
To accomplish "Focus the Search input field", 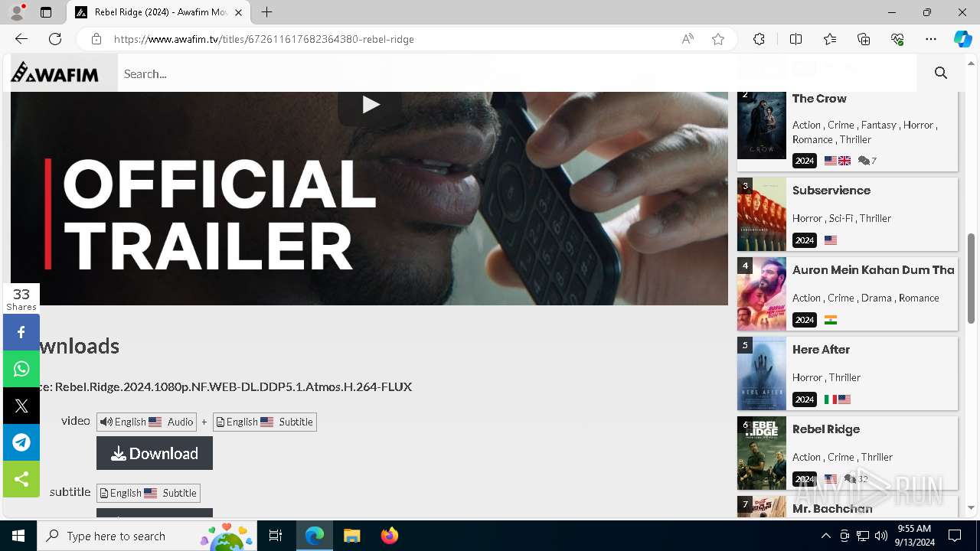I will pyautogui.click(x=517, y=73).
